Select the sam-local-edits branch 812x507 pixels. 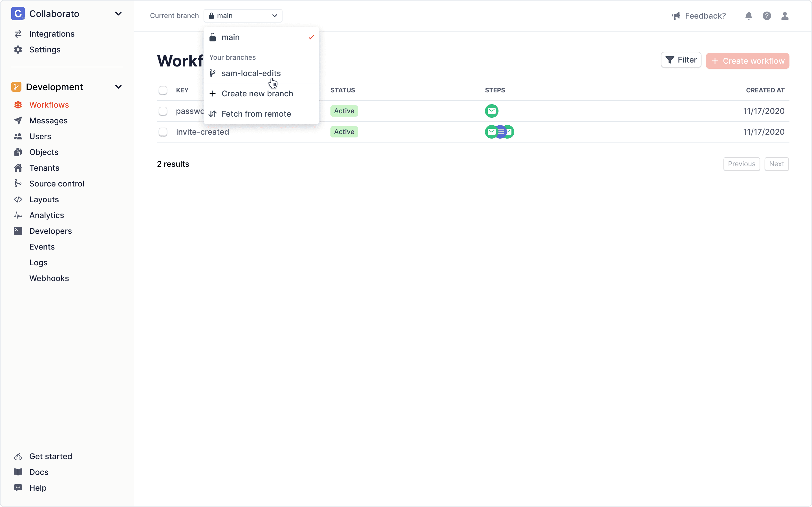tap(251, 72)
